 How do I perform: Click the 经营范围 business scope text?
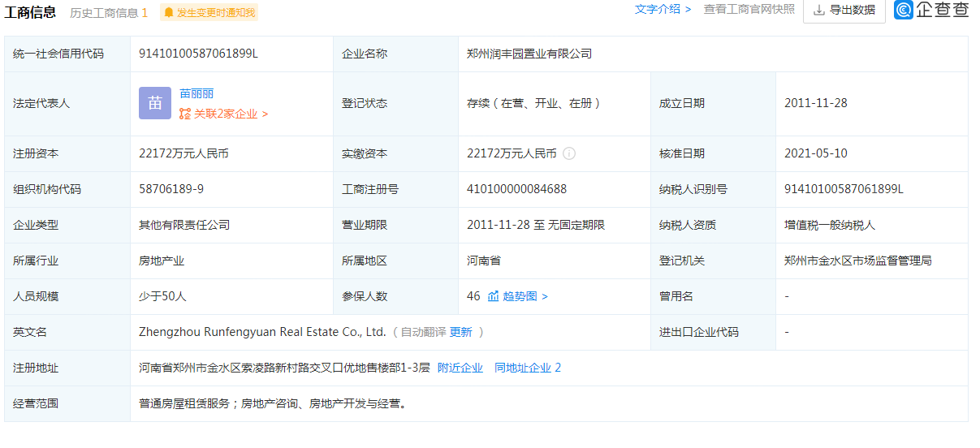click(x=272, y=403)
